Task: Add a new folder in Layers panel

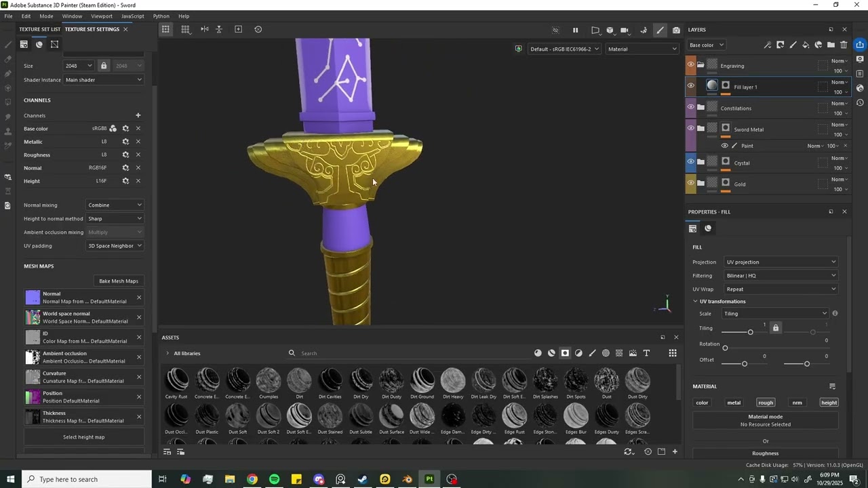Action: tap(831, 45)
